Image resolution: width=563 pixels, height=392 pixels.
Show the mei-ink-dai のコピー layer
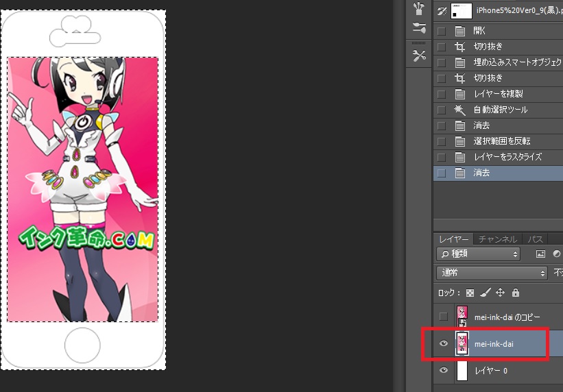444,317
